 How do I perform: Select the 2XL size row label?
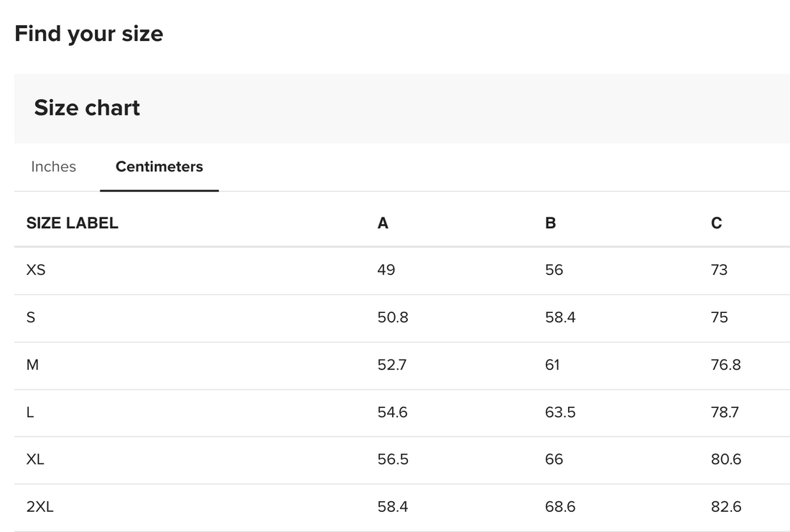(x=39, y=507)
